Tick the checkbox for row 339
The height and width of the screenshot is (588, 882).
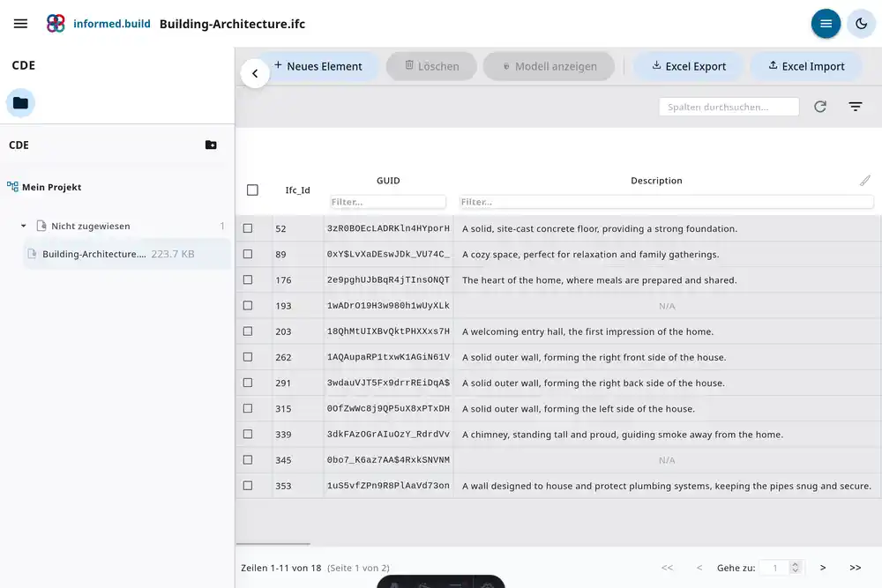[248, 435]
